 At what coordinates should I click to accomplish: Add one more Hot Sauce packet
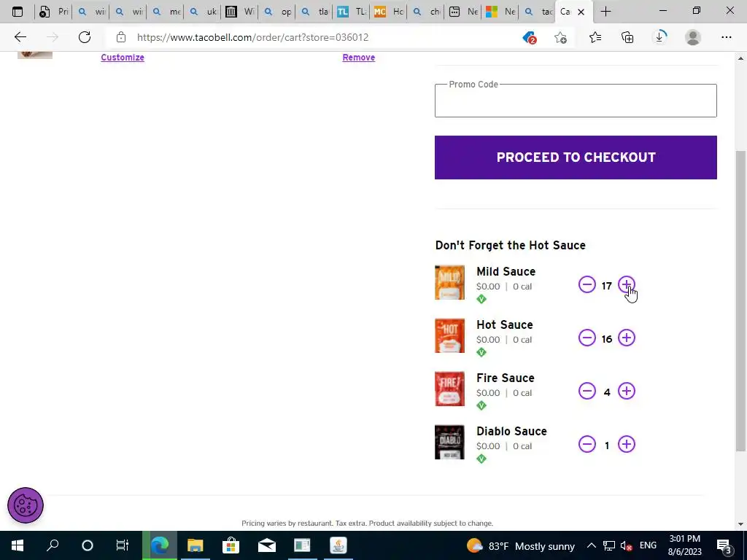627,338
